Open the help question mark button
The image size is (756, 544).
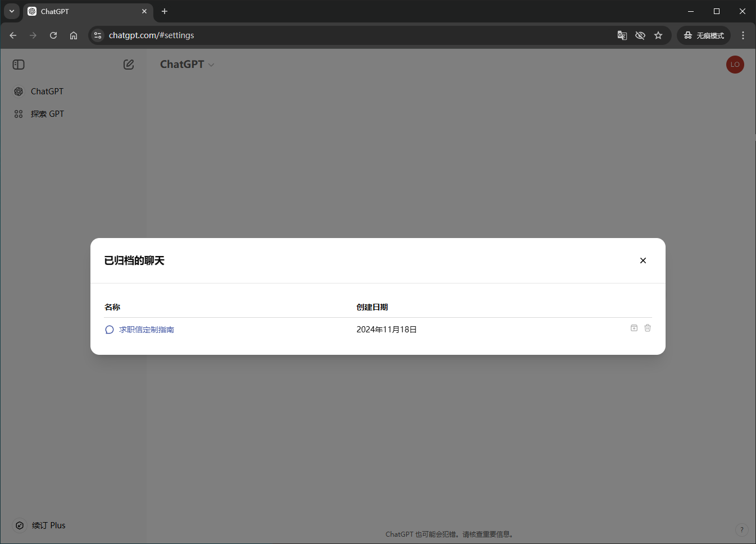coord(741,529)
